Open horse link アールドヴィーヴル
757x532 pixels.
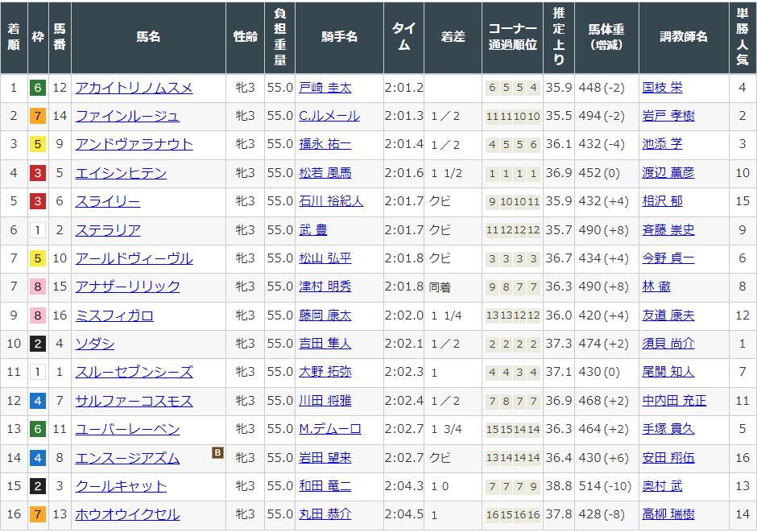click(134, 258)
